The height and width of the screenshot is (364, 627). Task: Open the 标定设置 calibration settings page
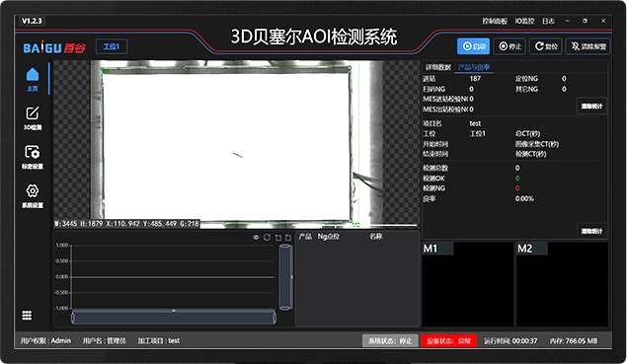(33, 157)
